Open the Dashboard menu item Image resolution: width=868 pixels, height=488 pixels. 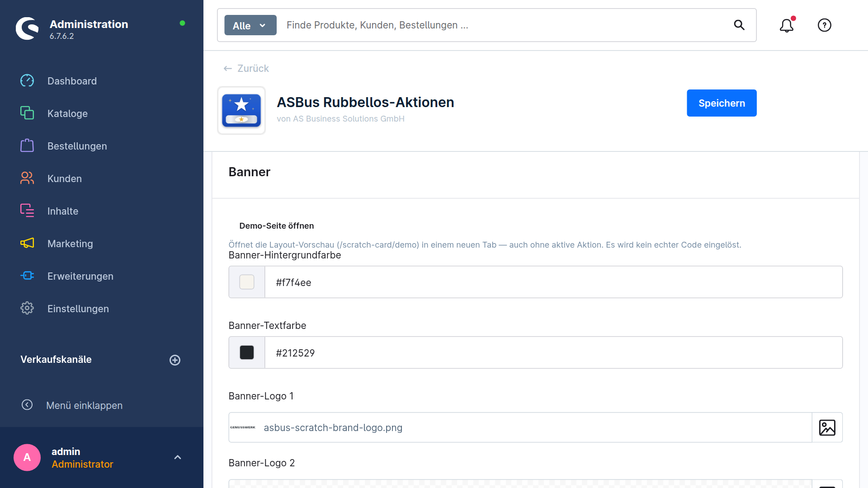(x=72, y=81)
